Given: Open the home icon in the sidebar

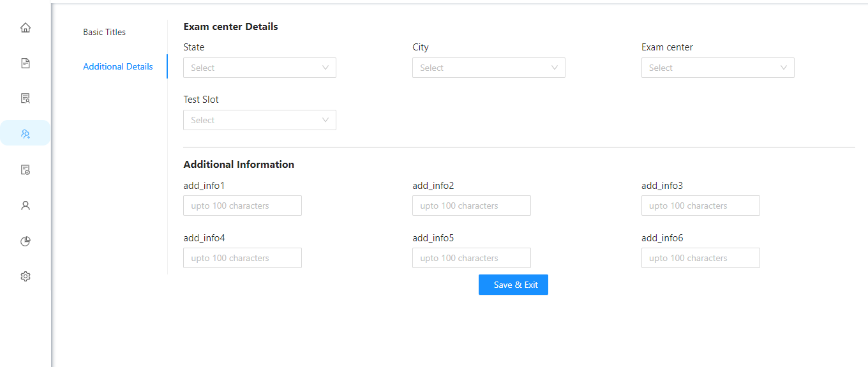Looking at the screenshot, I should (x=26, y=27).
